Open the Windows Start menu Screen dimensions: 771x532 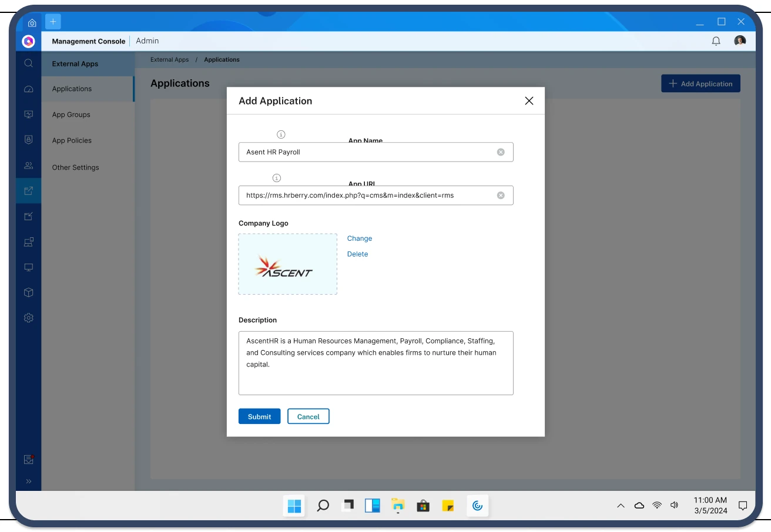pyautogui.click(x=294, y=506)
